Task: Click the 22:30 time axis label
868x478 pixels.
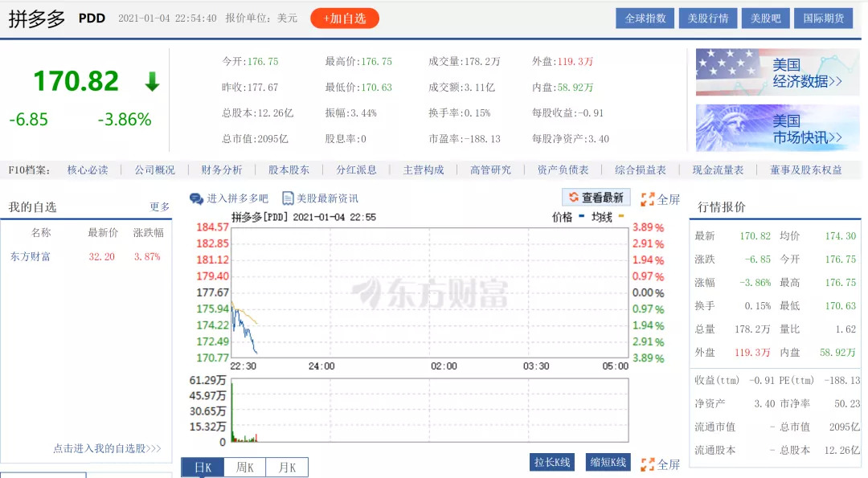Action: click(243, 366)
